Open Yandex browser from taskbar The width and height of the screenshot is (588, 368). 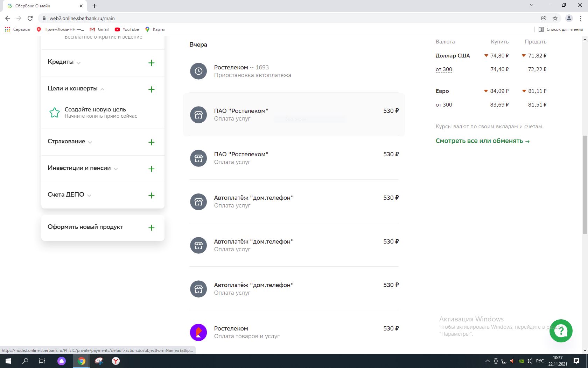pyautogui.click(x=116, y=361)
